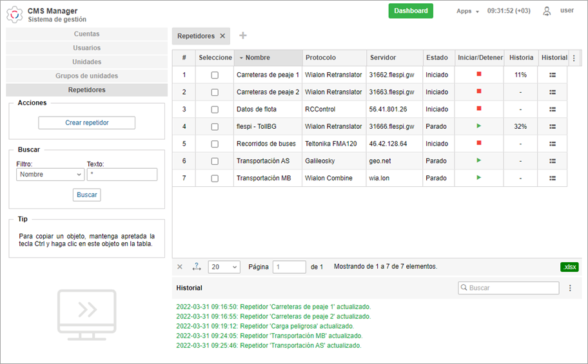Click the Crear repetidor button
Image resolution: width=588 pixels, height=364 pixels.
[86, 122]
